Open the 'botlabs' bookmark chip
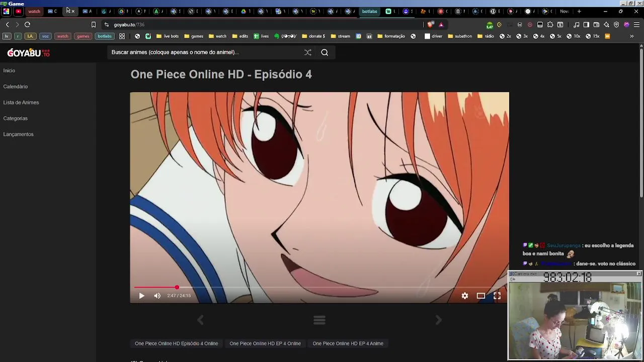644x362 pixels. 105,36
